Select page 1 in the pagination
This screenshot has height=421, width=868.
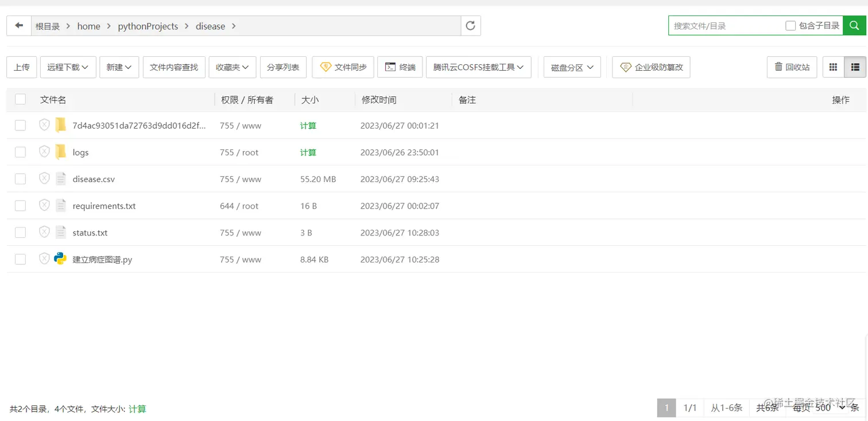(666, 408)
